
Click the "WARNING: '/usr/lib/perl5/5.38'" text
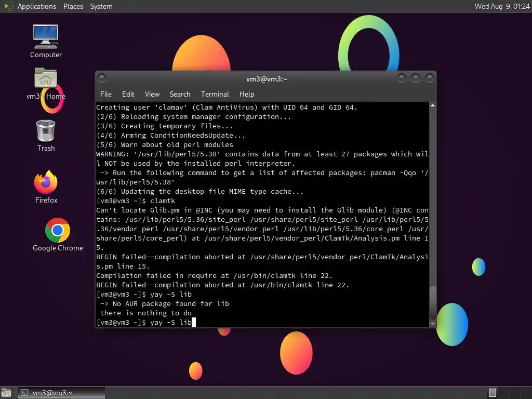click(x=158, y=154)
